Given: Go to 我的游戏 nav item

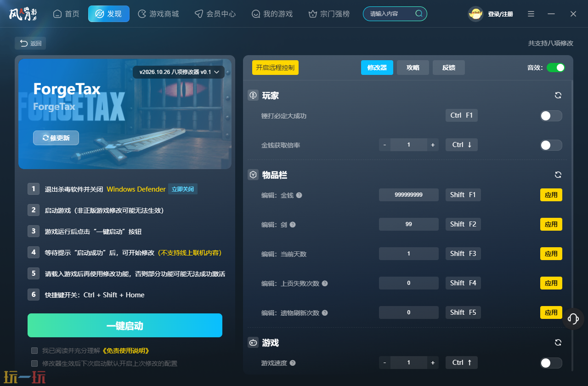Looking at the screenshot, I should pyautogui.click(x=272, y=14).
